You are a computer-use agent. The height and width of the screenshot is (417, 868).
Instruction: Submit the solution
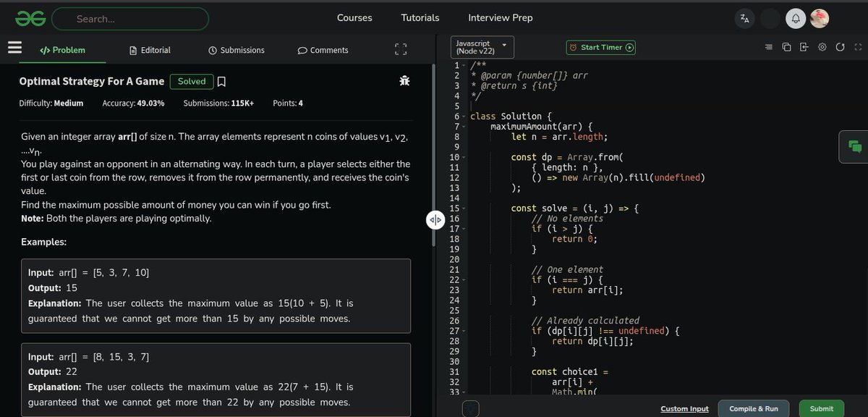[821, 408]
